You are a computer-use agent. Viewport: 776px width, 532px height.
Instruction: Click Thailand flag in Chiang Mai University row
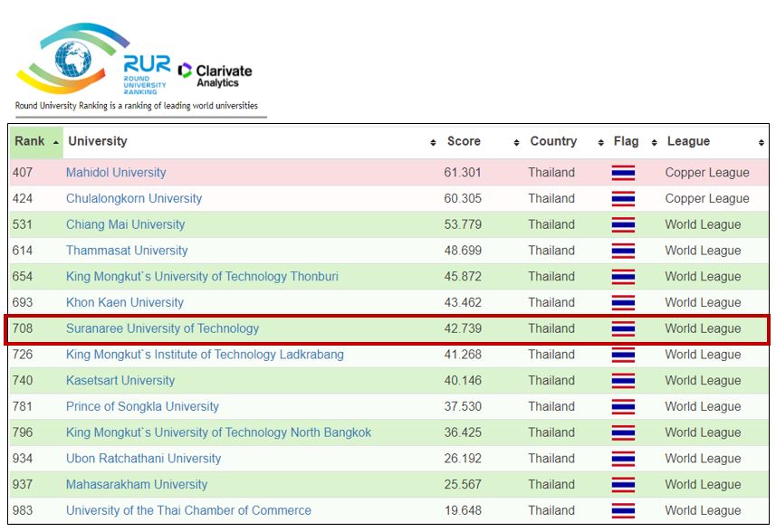(623, 225)
